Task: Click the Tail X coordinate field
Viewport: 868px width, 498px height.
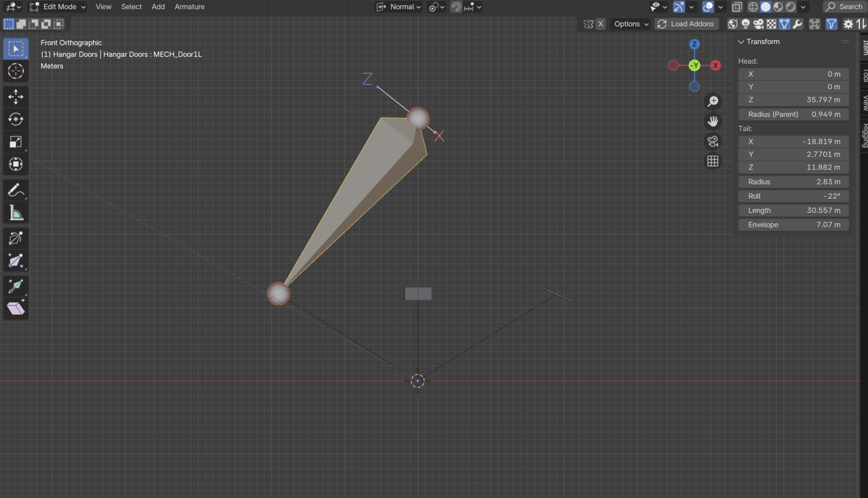Action: (x=793, y=142)
